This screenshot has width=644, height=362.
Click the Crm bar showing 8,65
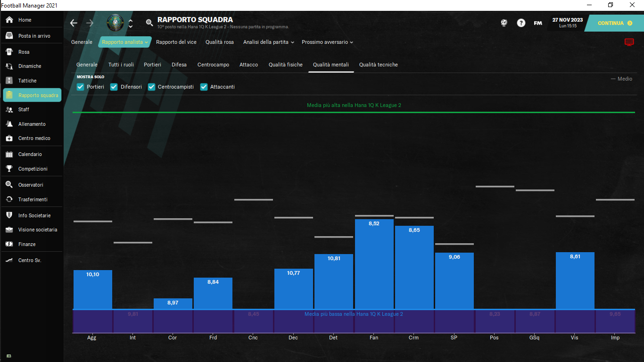click(414, 268)
